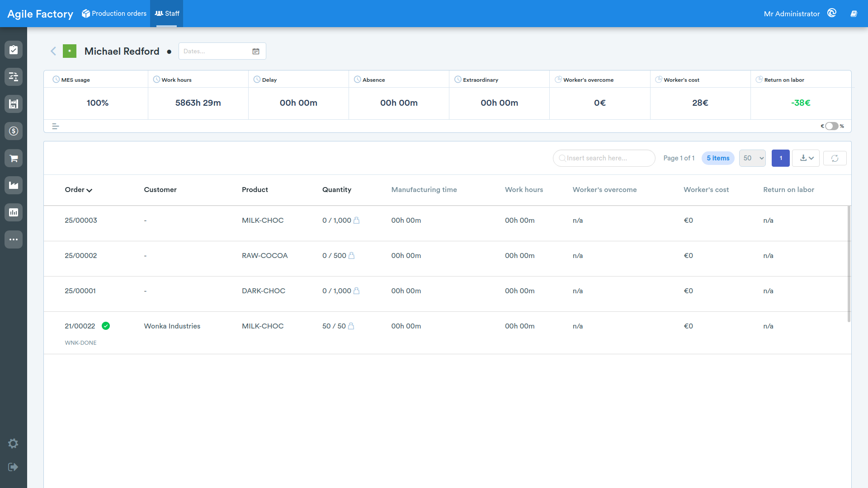
Task: Open the planning sliders sidebar icon
Action: point(14,77)
